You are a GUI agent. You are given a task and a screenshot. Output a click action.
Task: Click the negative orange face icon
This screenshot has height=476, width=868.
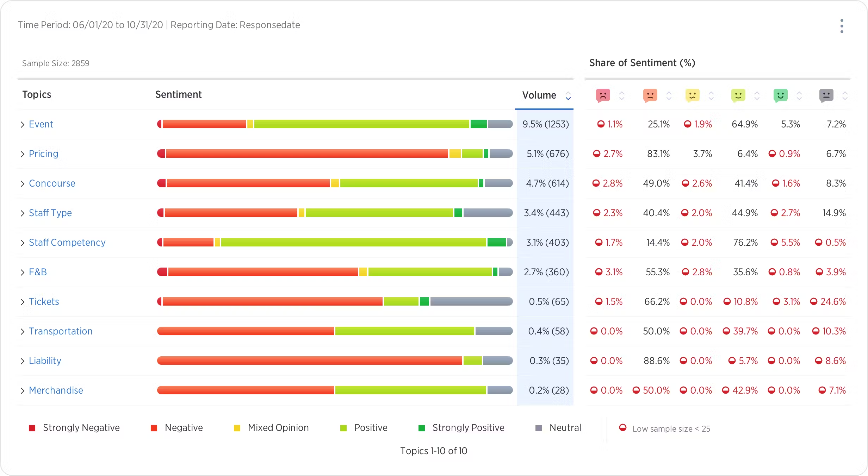coord(650,95)
